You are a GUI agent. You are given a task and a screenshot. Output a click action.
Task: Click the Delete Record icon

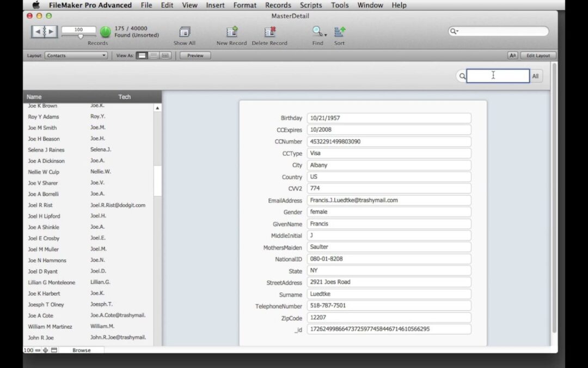tap(269, 32)
